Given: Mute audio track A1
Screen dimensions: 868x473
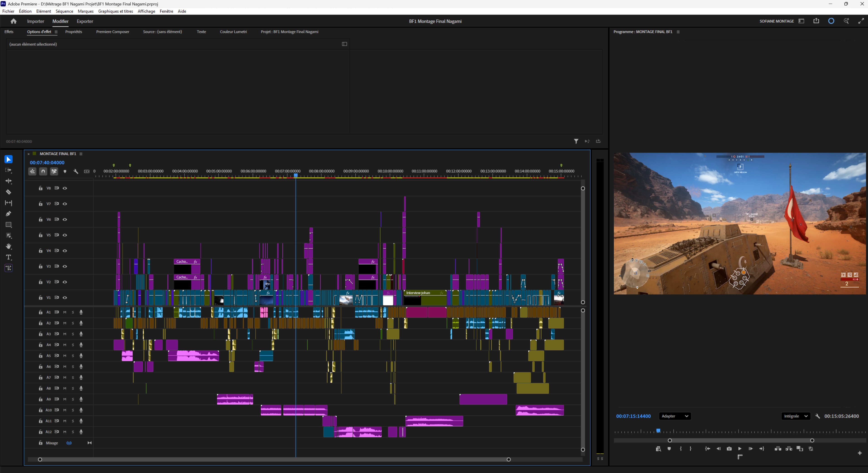Looking at the screenshot, I should (x=65, y=312).
